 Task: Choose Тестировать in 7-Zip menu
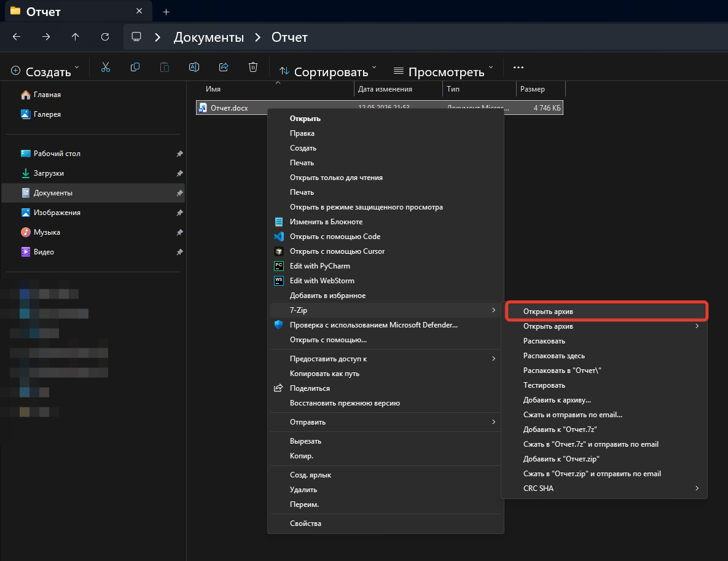point(605,385)
